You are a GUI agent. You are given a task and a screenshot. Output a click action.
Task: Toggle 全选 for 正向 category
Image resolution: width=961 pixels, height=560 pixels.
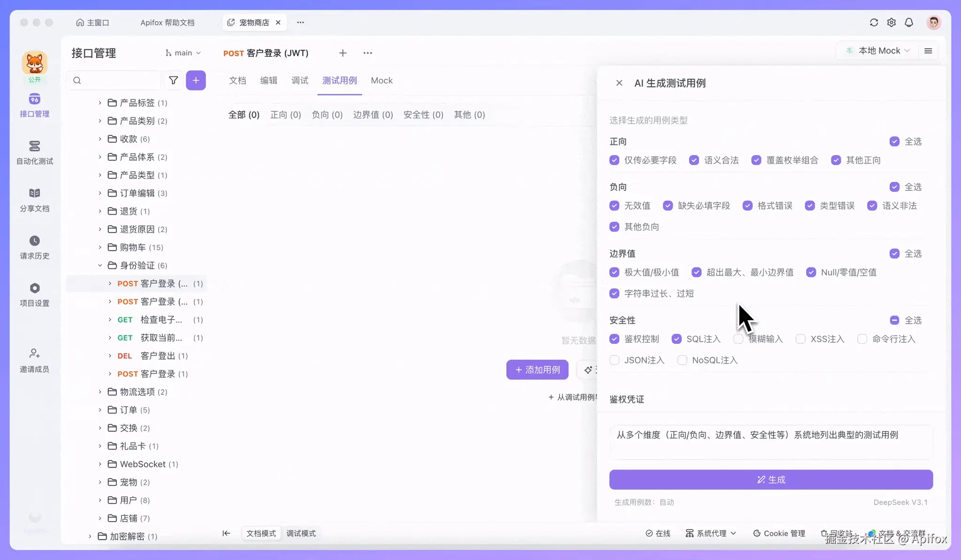(x=894, y=142)
